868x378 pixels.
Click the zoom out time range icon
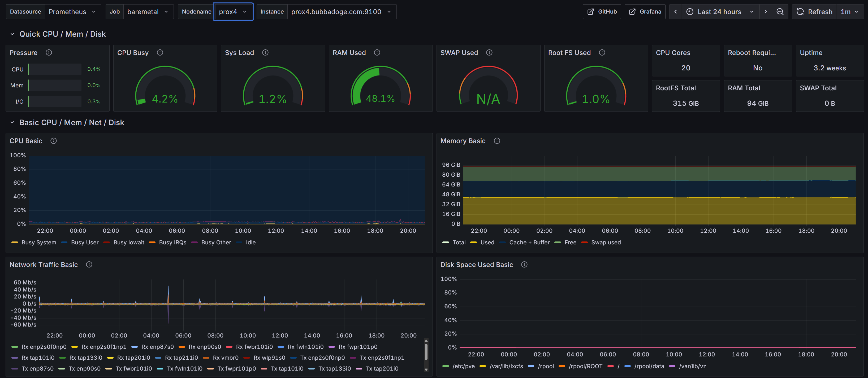click(780, 12)
